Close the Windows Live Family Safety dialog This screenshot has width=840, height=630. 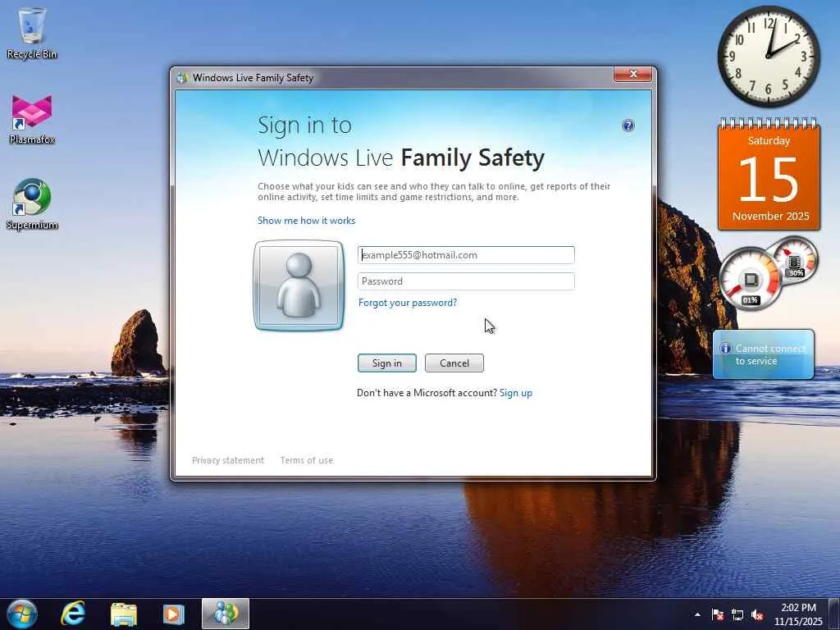632,75
